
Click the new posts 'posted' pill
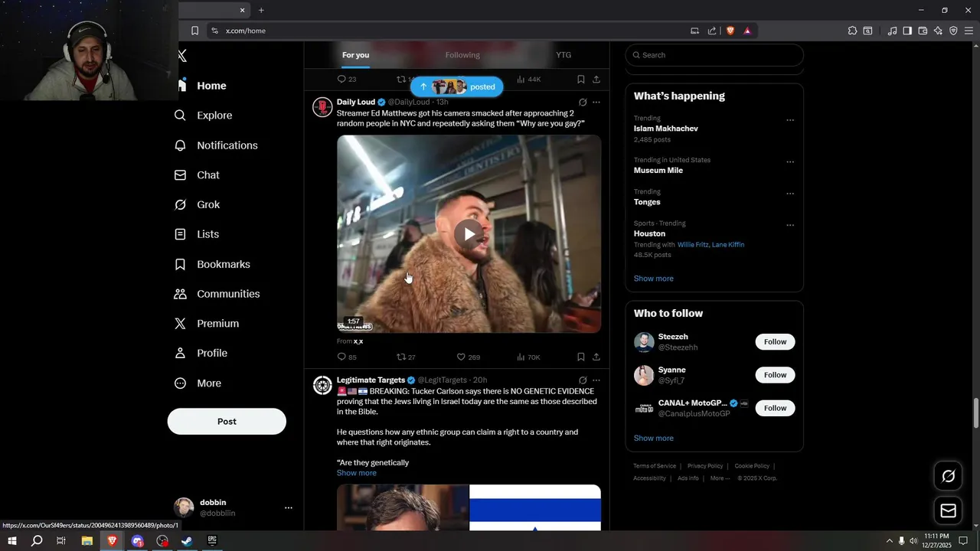coord(457,86)
